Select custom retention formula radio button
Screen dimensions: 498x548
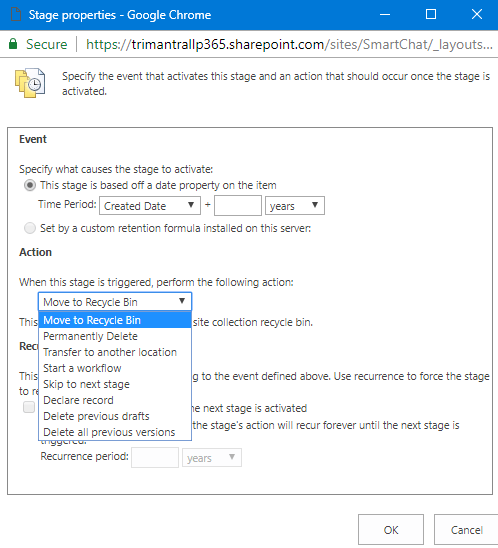[x=30, y=228]
